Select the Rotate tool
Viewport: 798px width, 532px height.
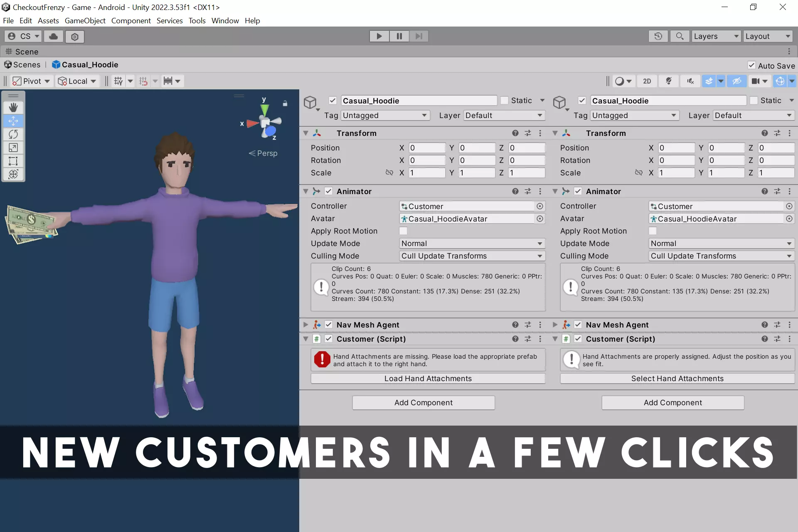[x=13, y=134]
